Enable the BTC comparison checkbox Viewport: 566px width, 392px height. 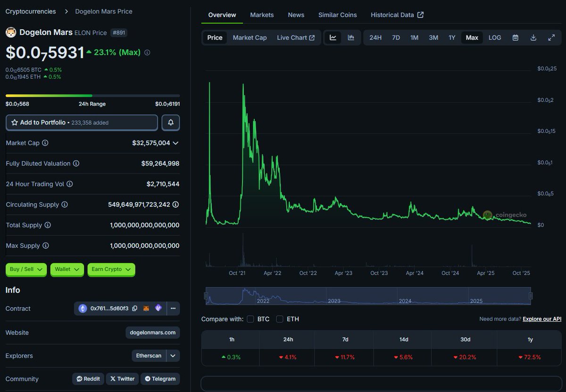(x=250, y=319)
